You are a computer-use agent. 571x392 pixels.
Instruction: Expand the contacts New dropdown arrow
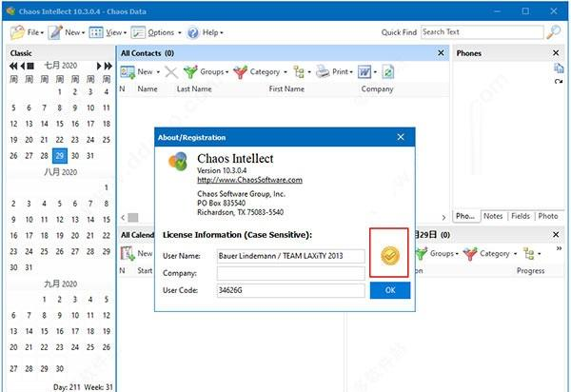point(158,72)
